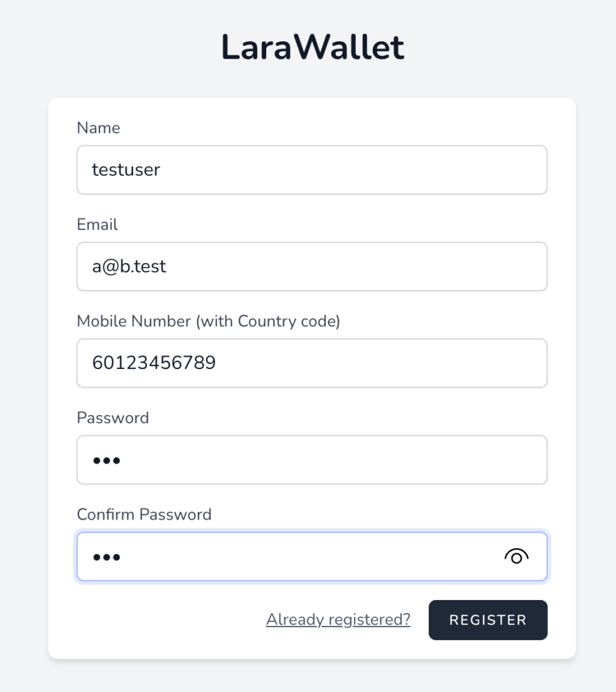Reveal Confirm Password using the eye icon
Screen dimensions: 616x692
[x=516, y=556]
